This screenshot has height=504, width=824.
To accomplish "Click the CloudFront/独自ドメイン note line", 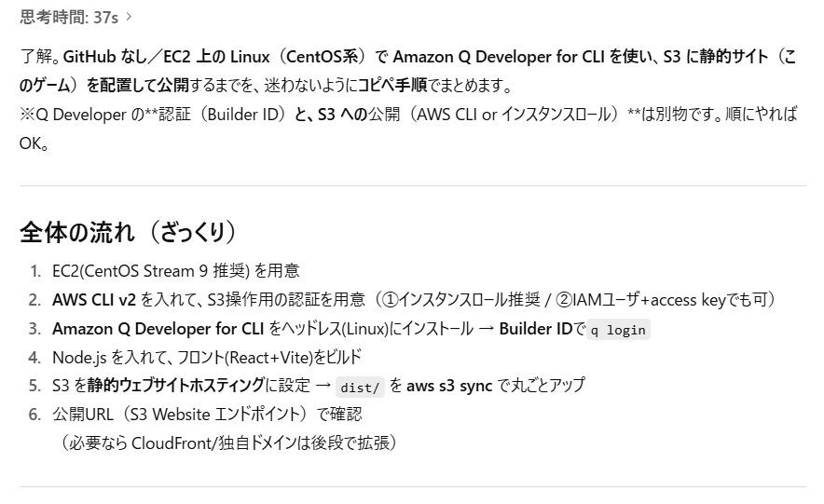I will 227,443.
